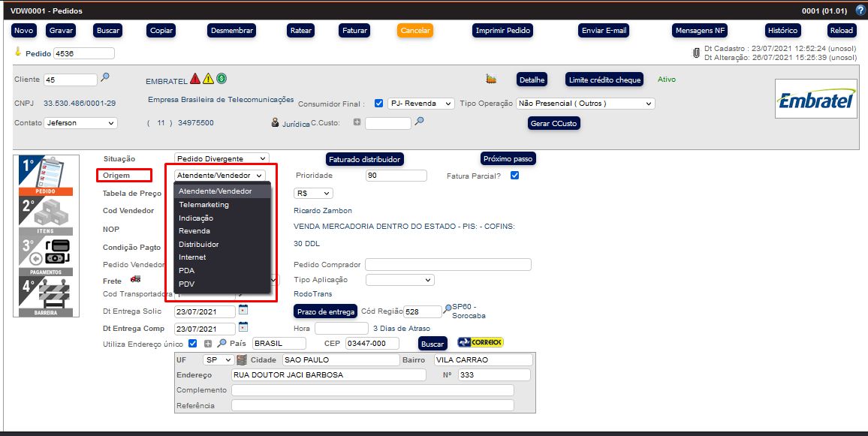
Task: Click the red warning triangle beside EMBRATEL
Action: tap(195, 79)
